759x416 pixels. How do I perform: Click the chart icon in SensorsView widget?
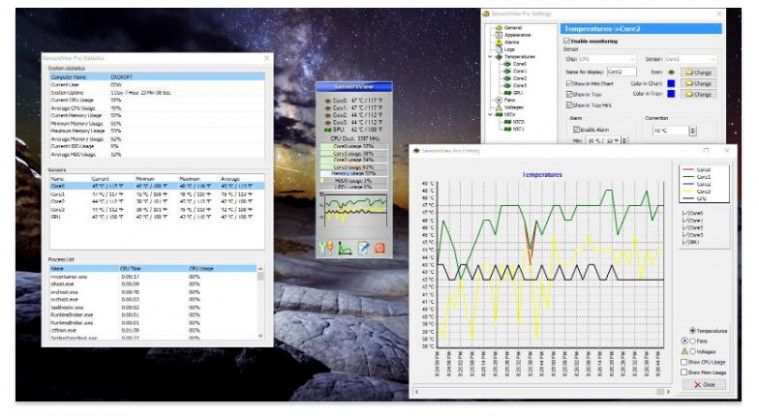pos(342,248)
